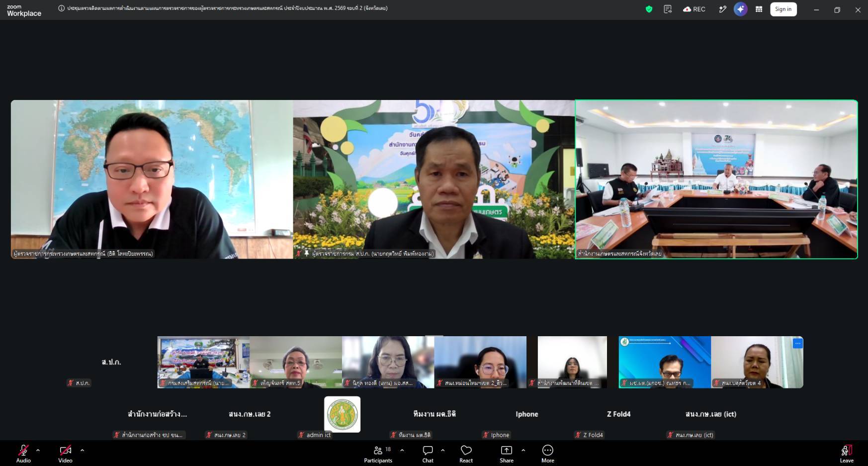
Task: Show meeting information icon beside title
Action: [x=62, y=8]
